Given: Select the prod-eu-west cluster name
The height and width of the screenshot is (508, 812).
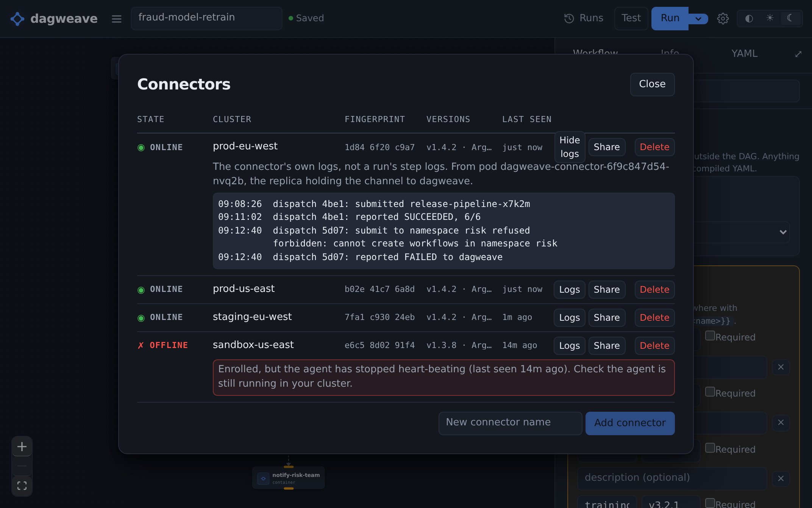Looking at the screenshot, I should point(245,146).
